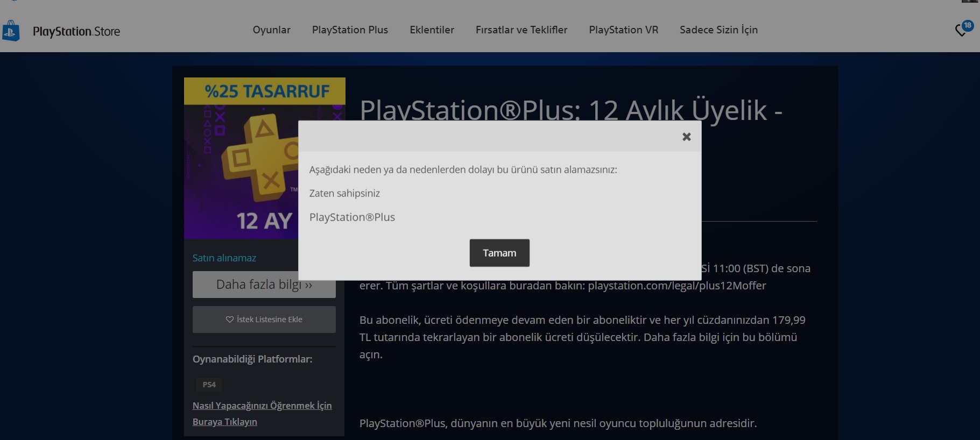Image resolution: width=980 pixels, height=440 pixels.
Task: Click the PlayStation Store bag logo icon
Action: [11, 31]
